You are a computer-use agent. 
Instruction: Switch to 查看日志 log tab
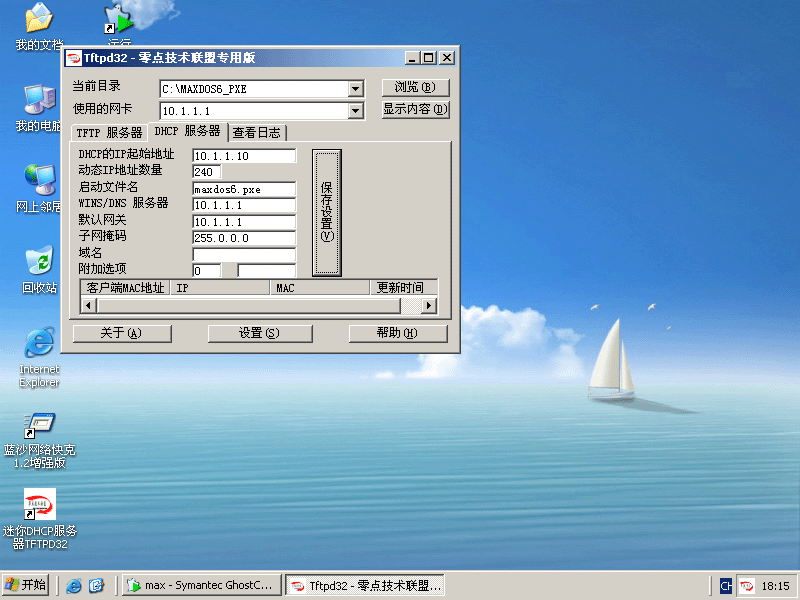257,133
